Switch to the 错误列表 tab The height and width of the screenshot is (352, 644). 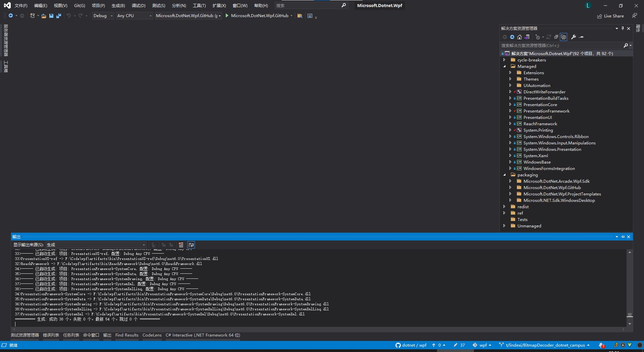(x=51, y=335)
